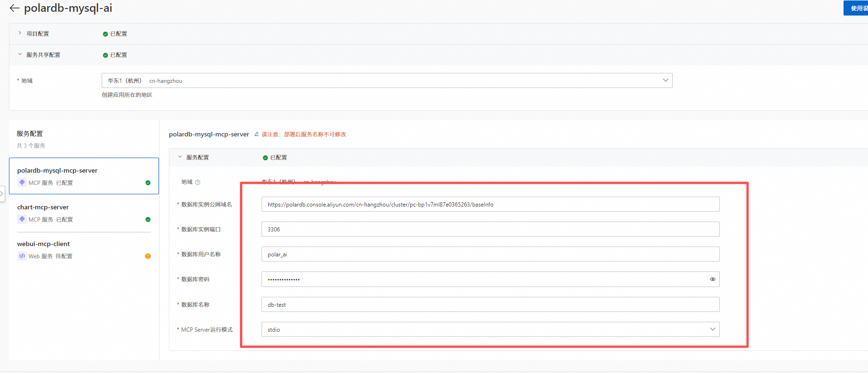Expand the 项目配置 section
This screenshot has width=868, height=374.
point(20,33)
